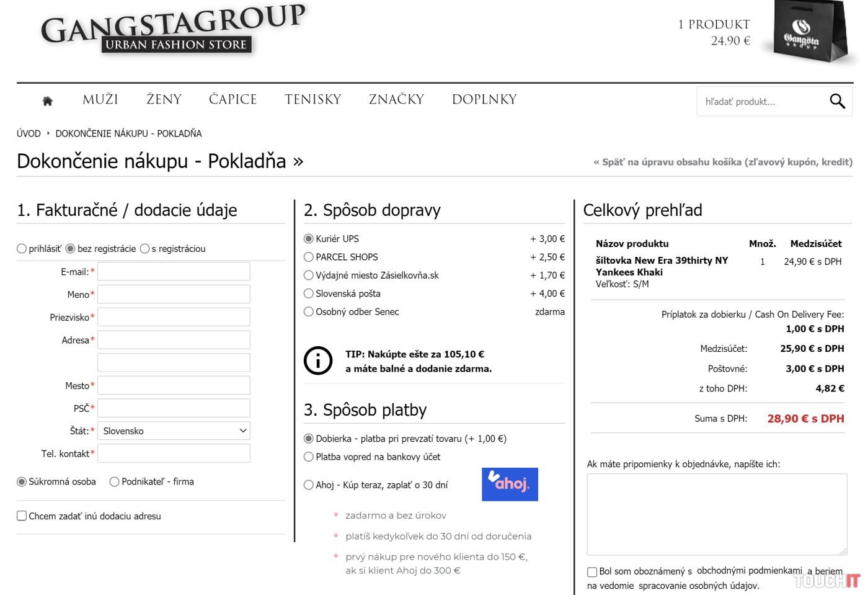
Task: Open the 'obchodnými podmienkami' link
Action: pos(750,570)
